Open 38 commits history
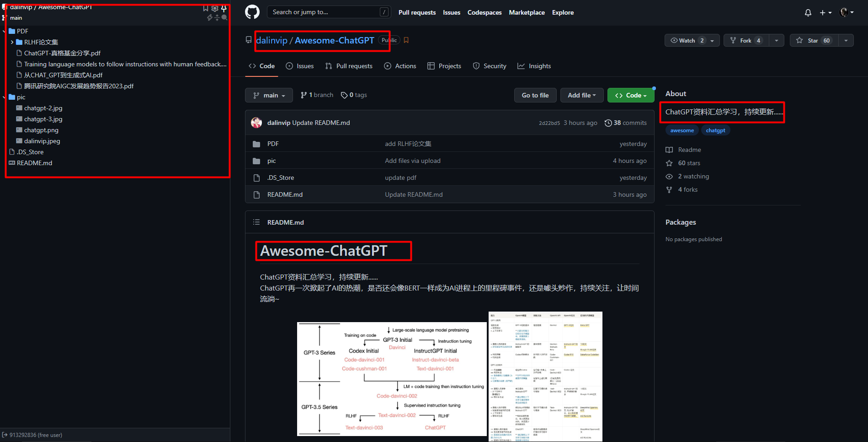Image resolution: width=868 pixels, height=442 pixels. pos(626,123)
